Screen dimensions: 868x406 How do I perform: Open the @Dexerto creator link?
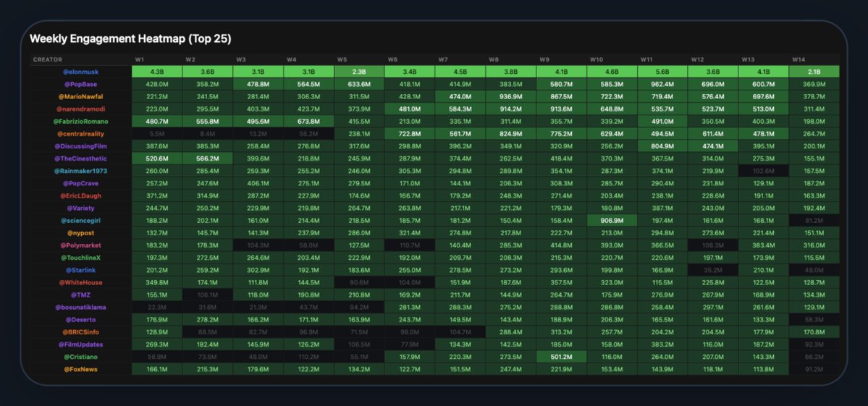[81, 320]
